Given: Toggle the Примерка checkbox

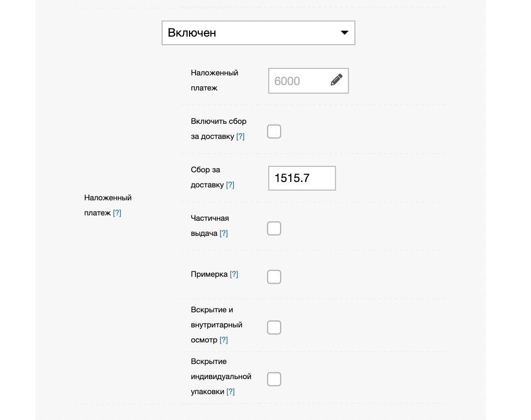Looking at the screenshot, I should point(274,277).
